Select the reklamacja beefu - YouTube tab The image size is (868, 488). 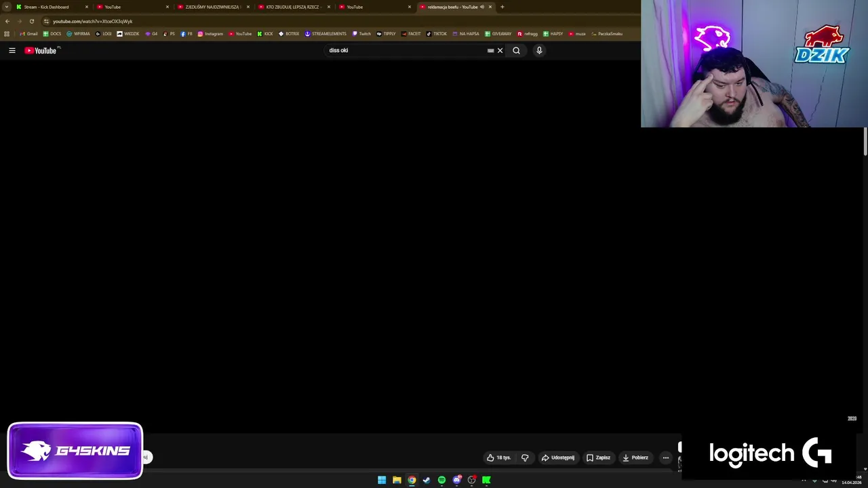[452, 7]
